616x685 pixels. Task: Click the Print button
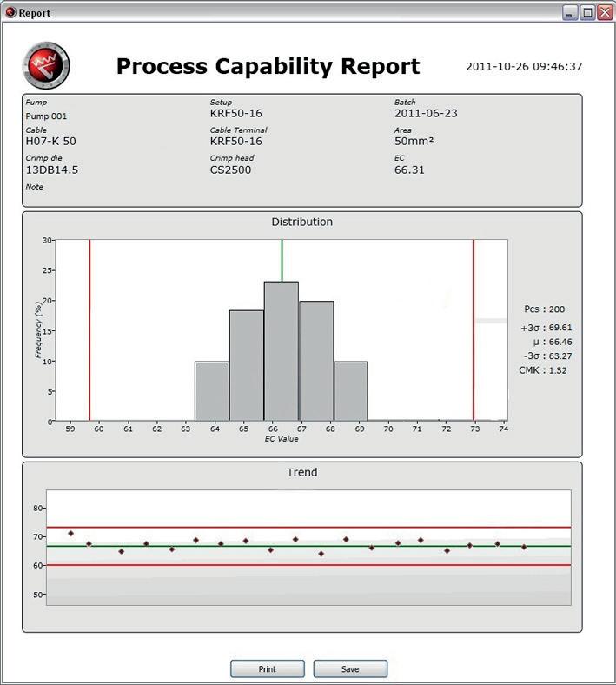[x=268, y=668]
